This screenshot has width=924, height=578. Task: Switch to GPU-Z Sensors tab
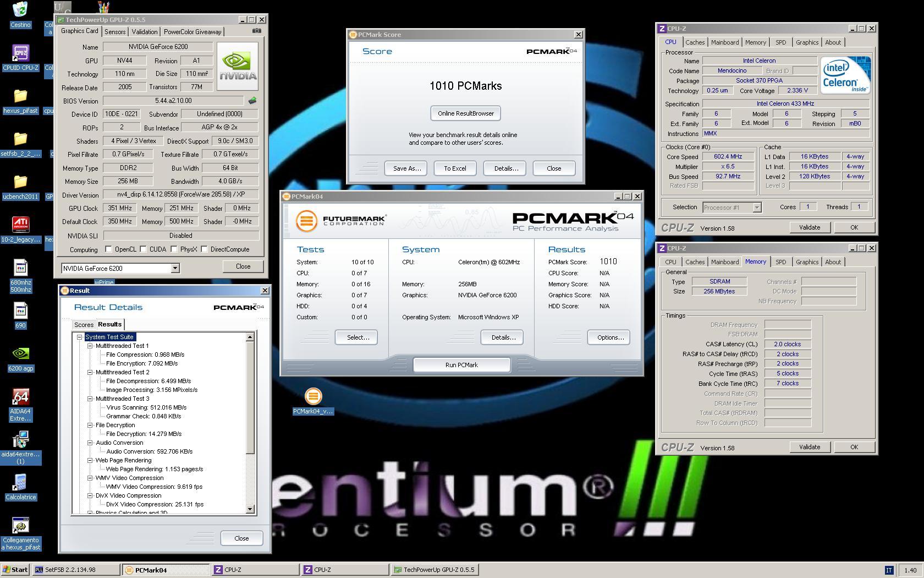pyautogui.click(x=115, y=32)
